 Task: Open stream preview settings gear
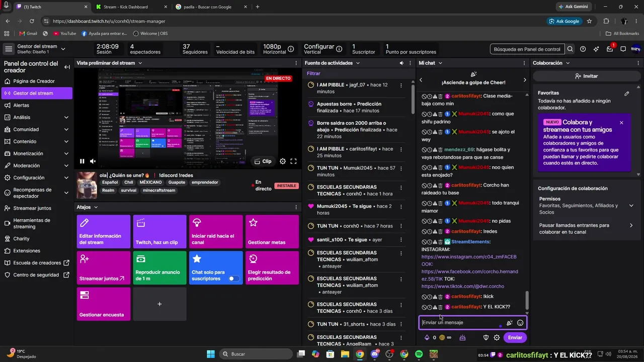(x=283, y=161)
